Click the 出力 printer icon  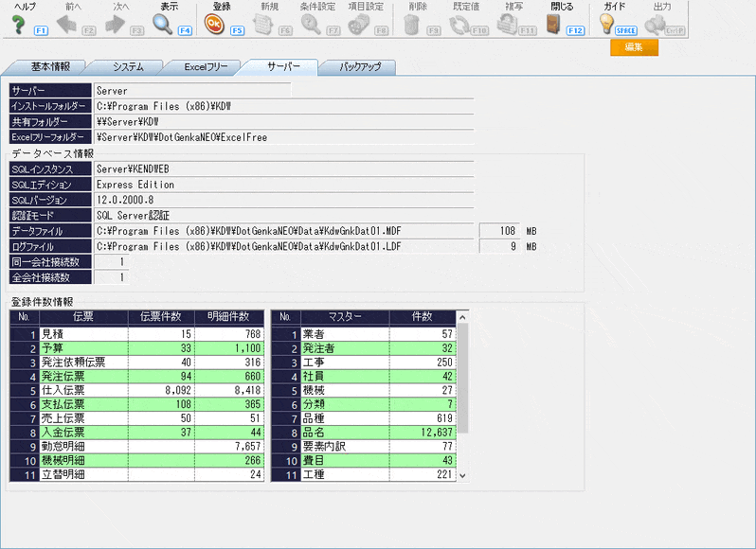click(x=655, y=24)
